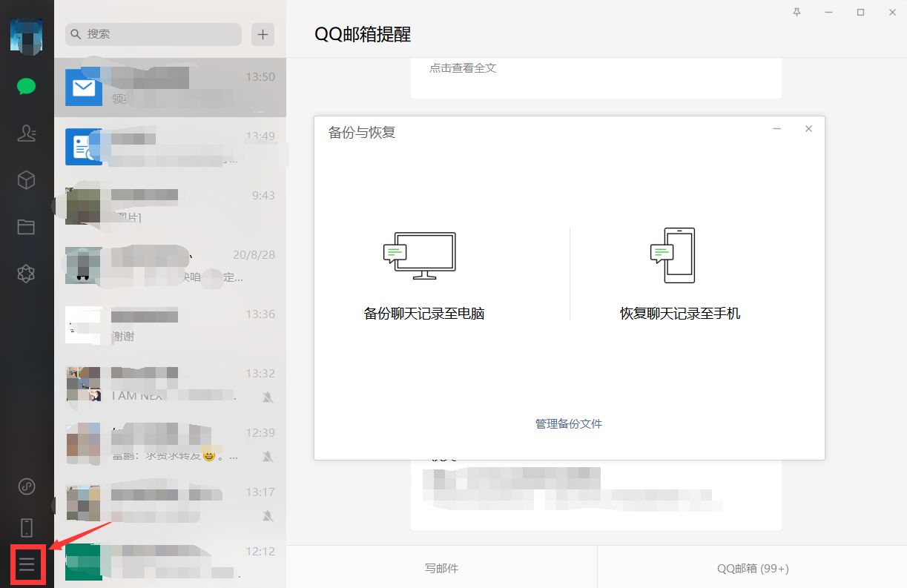Select 备份聊天记录至电脑 option
Image resolution: width=907 pixels, height=588 pixels.
click(x=423, y=313)
